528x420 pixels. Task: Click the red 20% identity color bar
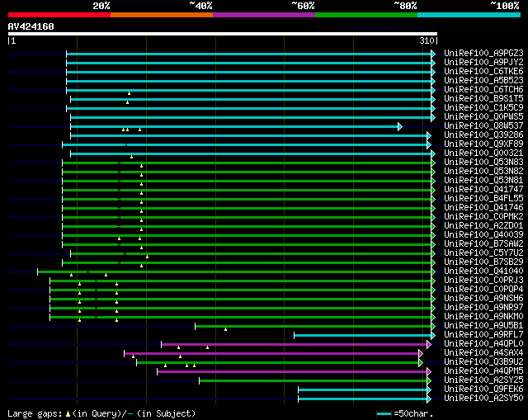point(59,15)
